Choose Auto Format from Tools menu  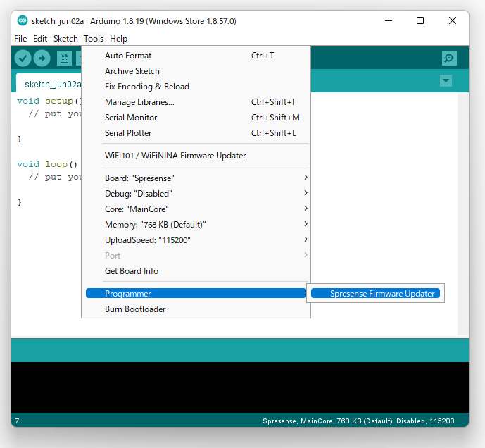click(x=128, y=56)
